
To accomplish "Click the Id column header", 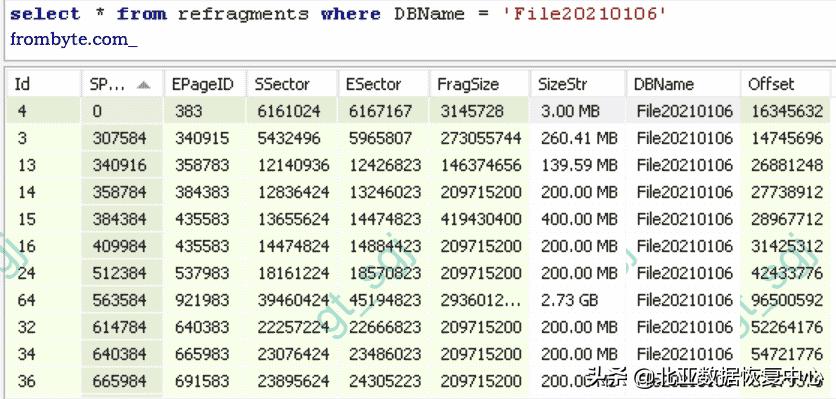I will coord(43,84).
